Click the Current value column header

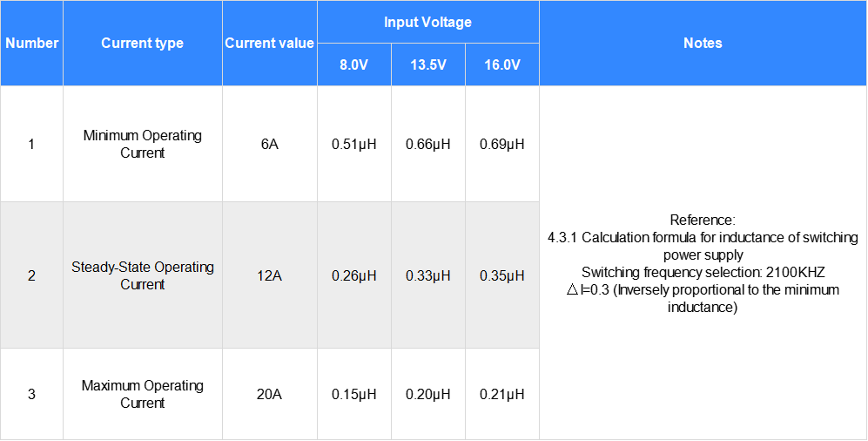coord(269,43)
